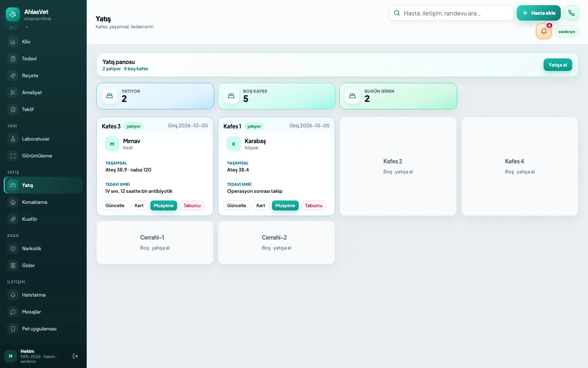Click the Karabaş avatar letter K
Screen dimensions: 588x368
pyautogui.click(x=234, y=144)
